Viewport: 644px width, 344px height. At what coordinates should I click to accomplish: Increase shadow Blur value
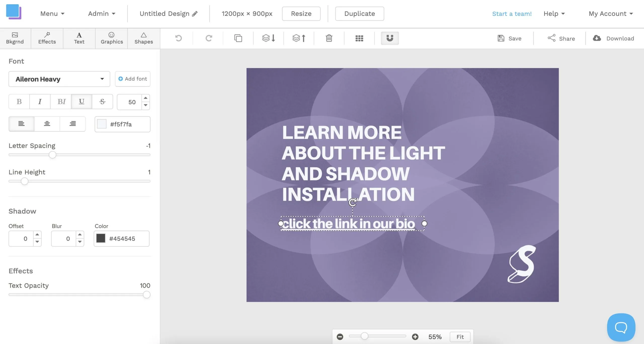click(x=80, y=235)
